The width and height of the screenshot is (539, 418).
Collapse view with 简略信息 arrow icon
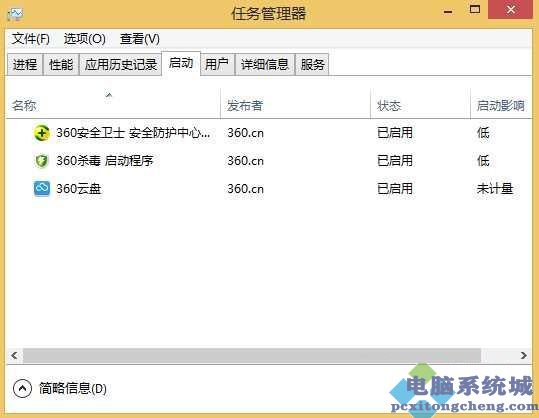pos(22,388)
